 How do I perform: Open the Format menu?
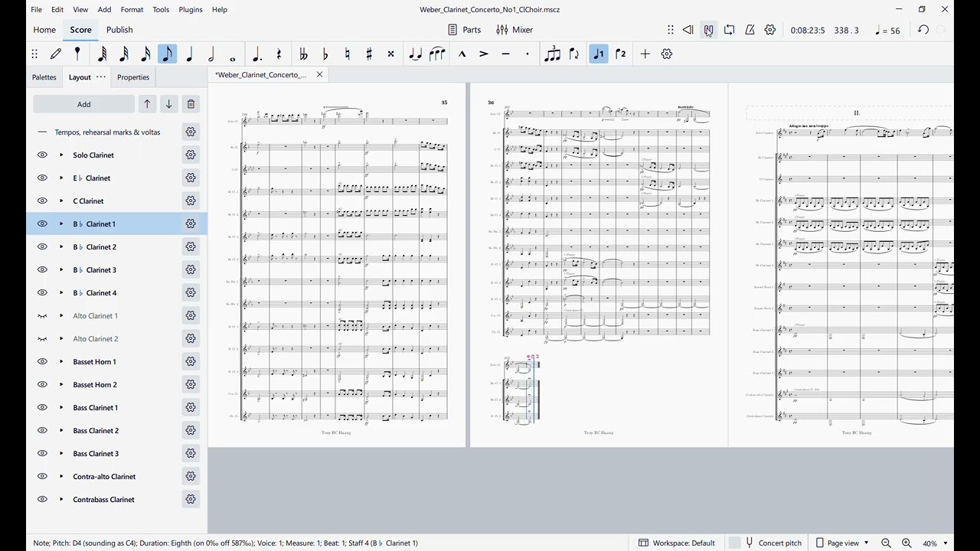point(132,9)
